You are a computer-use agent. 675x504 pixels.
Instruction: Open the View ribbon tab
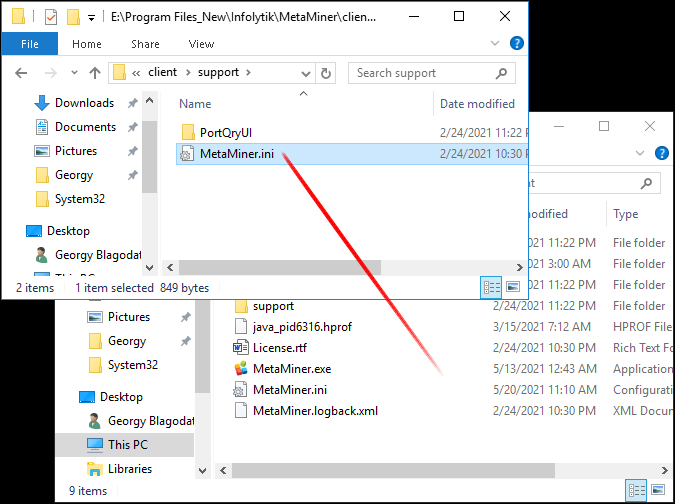[x=201, y=44]
